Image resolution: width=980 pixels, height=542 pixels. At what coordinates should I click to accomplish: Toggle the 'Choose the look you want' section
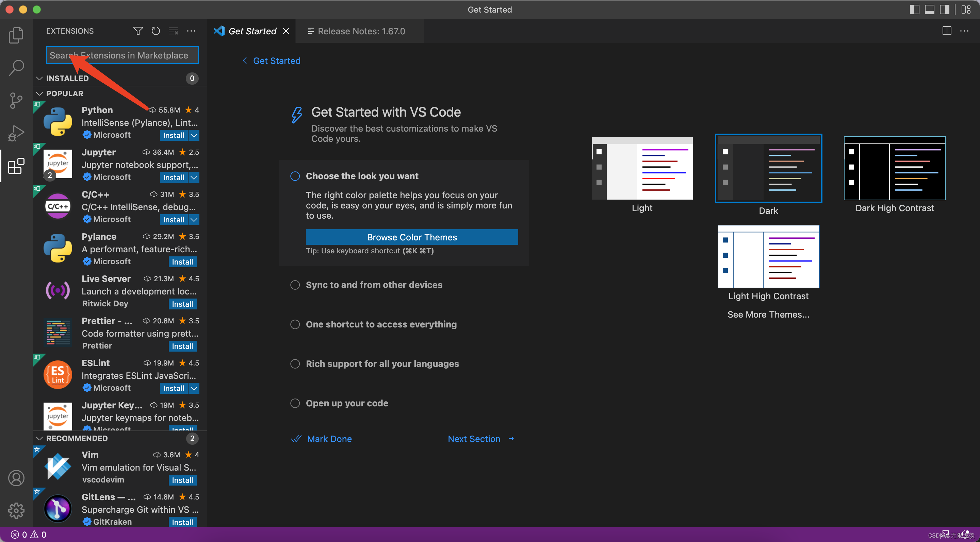coord(294,176)
